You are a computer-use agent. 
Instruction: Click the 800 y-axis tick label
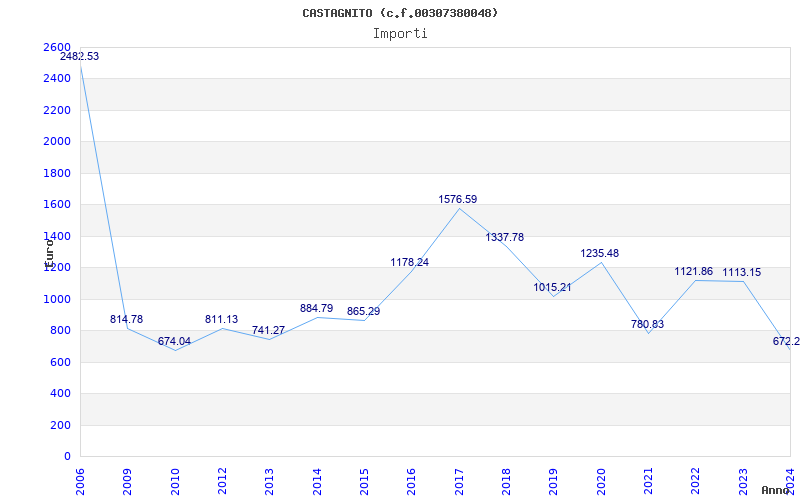click(x=60, y=331)
